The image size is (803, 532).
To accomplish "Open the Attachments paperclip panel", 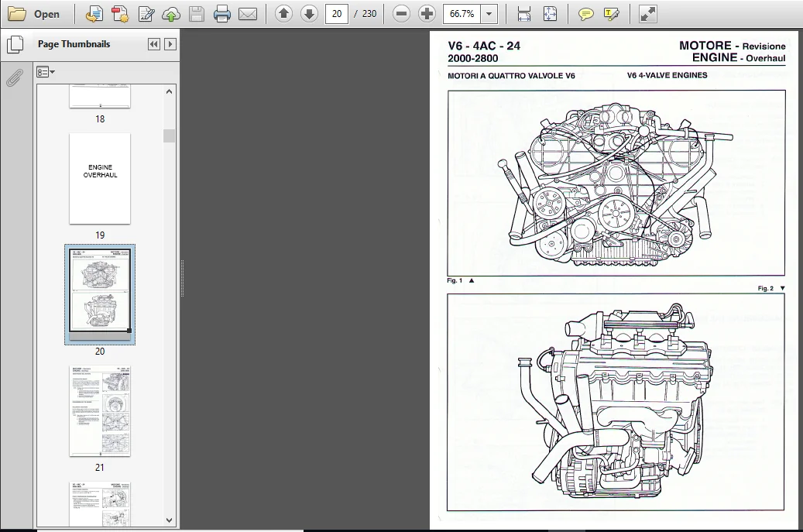I will click(x=15, y=78).
